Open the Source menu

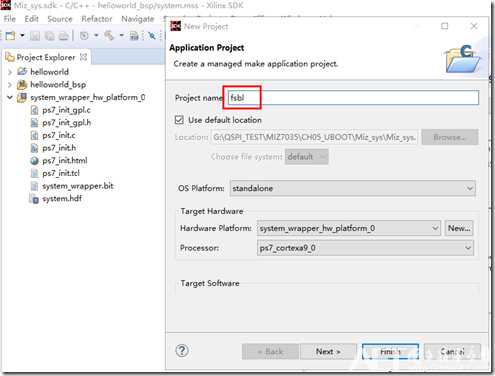coord(60,19)
